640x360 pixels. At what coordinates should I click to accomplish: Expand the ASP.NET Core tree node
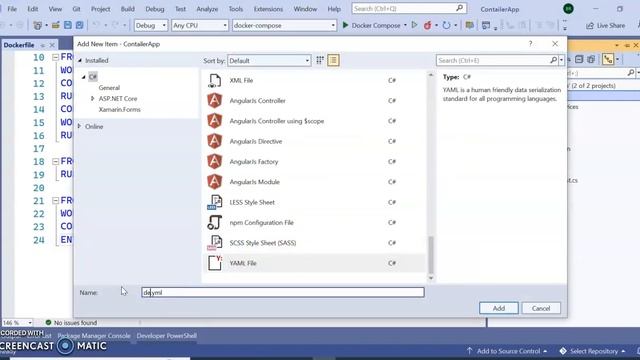[x=92, y=98]
